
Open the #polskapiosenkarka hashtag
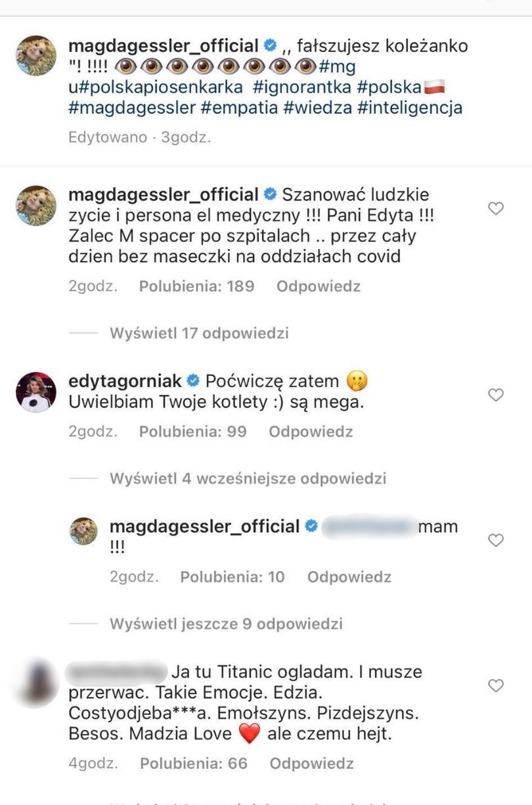click(161, 87)
